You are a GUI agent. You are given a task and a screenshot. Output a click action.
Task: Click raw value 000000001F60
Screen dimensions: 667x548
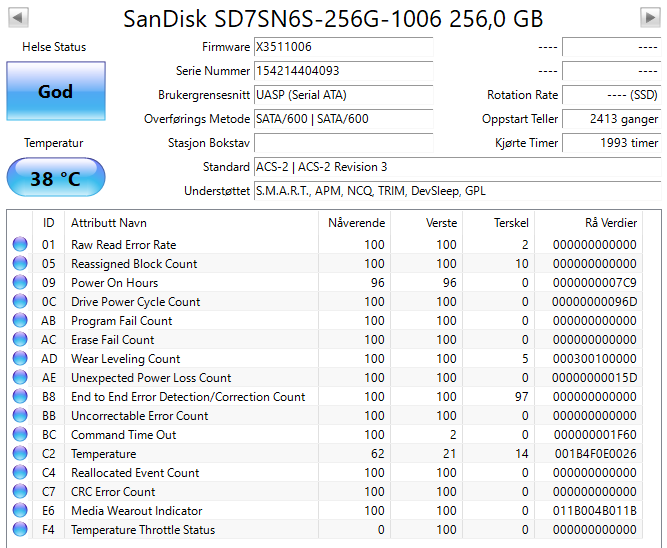click(x=595, y=435)
